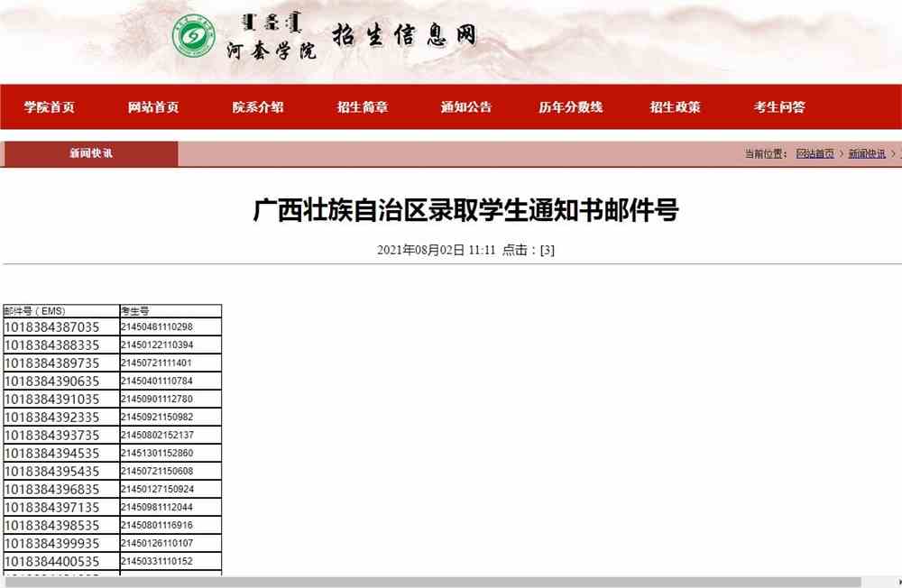Select EMS number 1018384394535
The height and width of the screenshot is (588, 902).
tap(51, 454)
